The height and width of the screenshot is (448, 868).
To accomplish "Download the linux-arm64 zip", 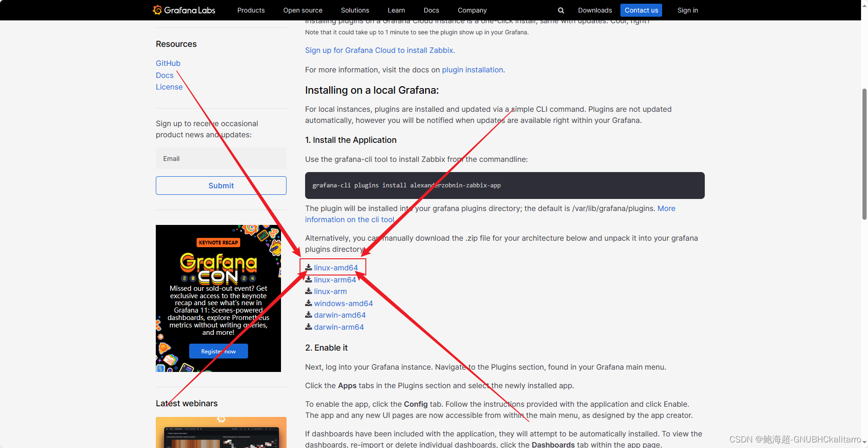I will pos(335,280).
